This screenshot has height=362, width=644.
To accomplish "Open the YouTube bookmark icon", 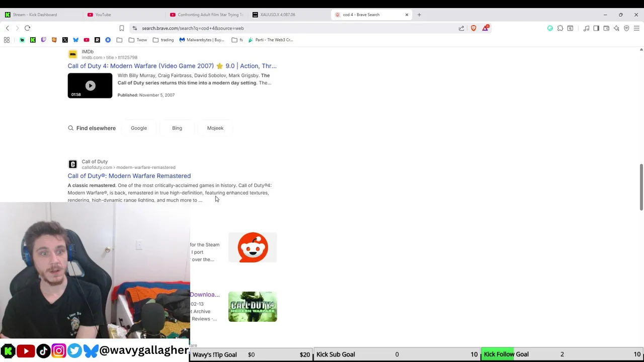I will click(x=87, y=40).
